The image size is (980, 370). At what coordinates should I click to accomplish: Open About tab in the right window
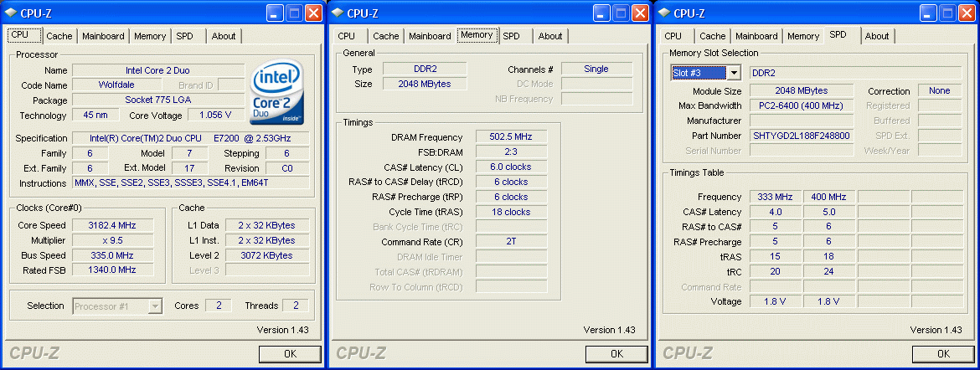pos(877,36)
